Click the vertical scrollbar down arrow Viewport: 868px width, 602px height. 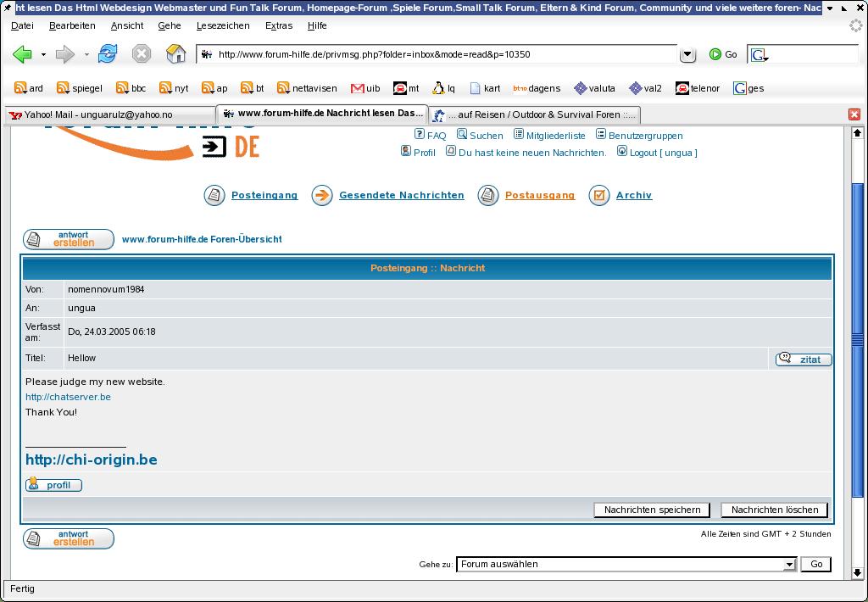(857, 572)
